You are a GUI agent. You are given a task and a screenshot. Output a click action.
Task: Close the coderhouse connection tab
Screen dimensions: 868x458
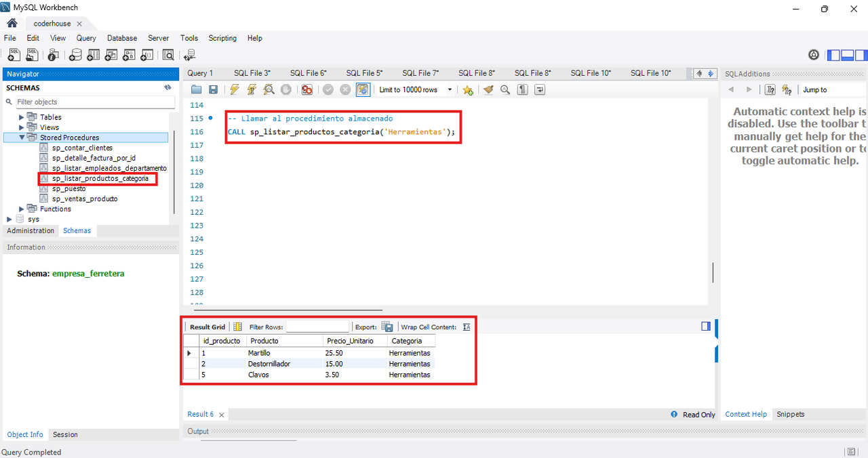pyautogui.click(x=79, y=24)
